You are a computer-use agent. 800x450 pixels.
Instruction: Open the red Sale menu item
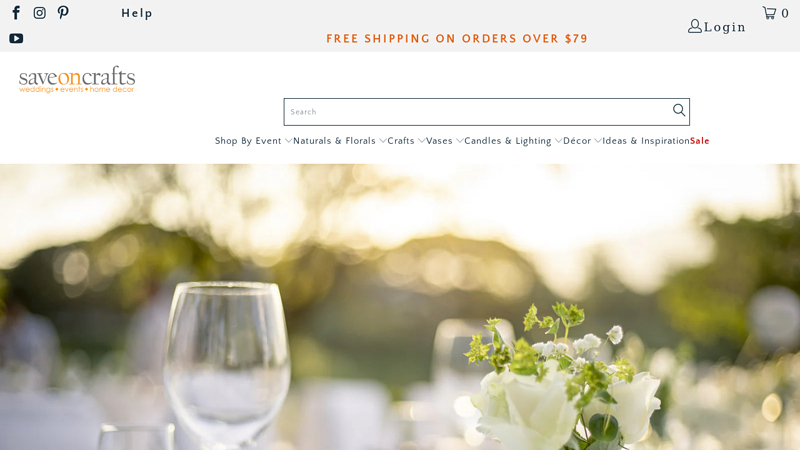coord(699,141)
